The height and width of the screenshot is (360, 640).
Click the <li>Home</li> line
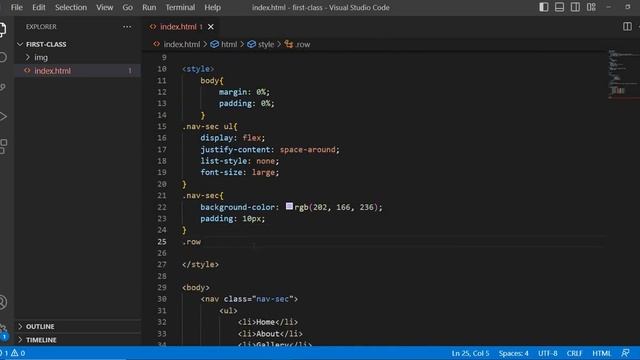(x=268, y=322)
